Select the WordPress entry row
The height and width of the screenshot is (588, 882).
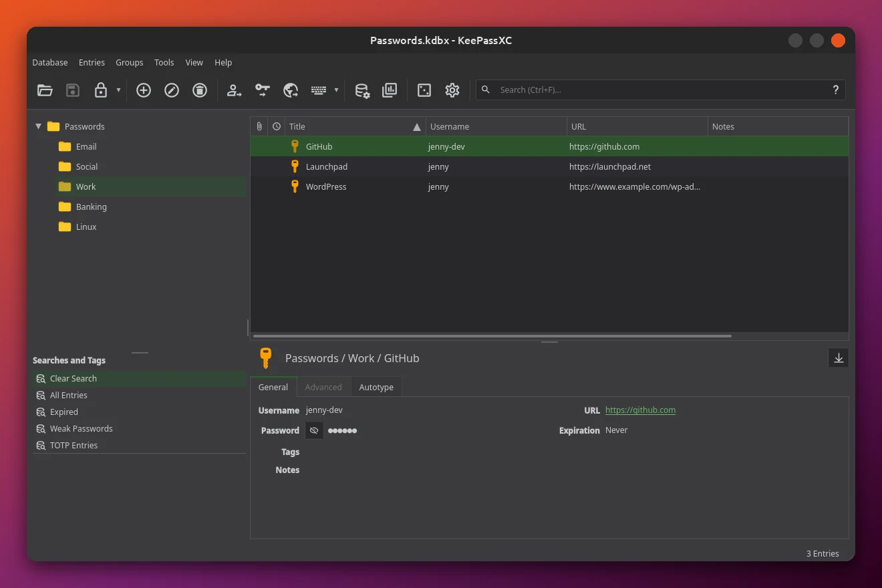[x=549, y=186]
